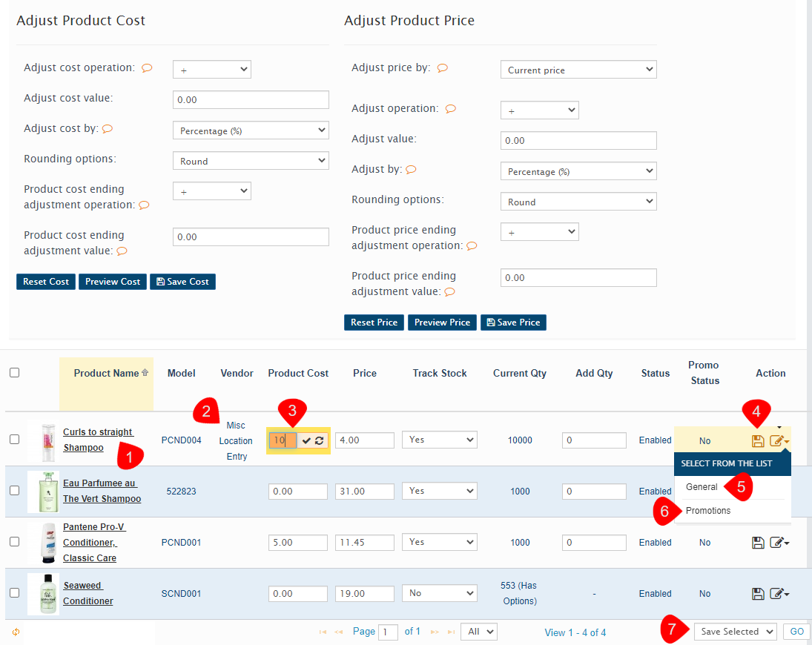Click next page arrow in pager
The height and width of the screenshot is (645, 812).
435,632
